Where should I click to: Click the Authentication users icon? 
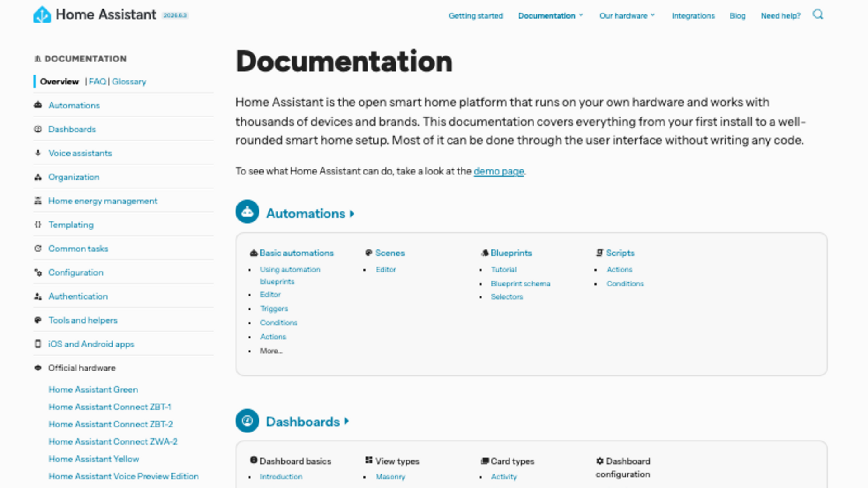point(38,296)
